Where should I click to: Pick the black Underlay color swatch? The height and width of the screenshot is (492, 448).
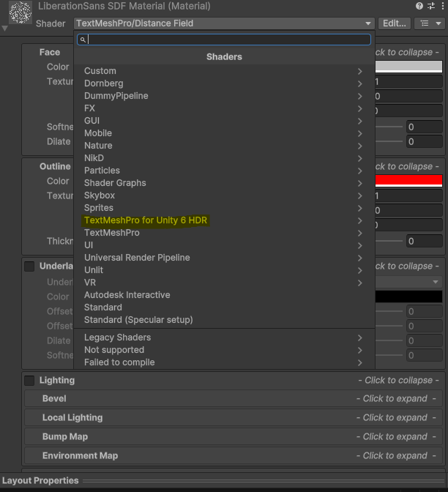pos(408,297)
